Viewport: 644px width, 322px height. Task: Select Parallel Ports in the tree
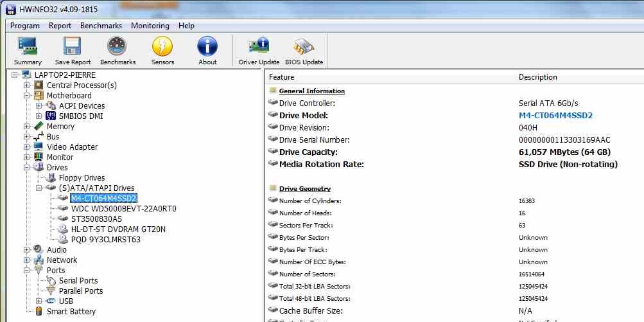click(x=81, y=291)
